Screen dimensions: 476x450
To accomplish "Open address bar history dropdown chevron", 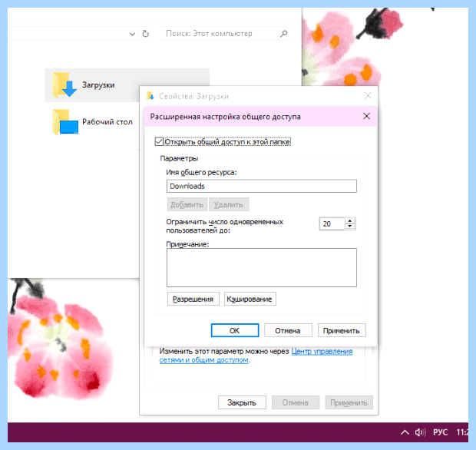I will point(132,34).
